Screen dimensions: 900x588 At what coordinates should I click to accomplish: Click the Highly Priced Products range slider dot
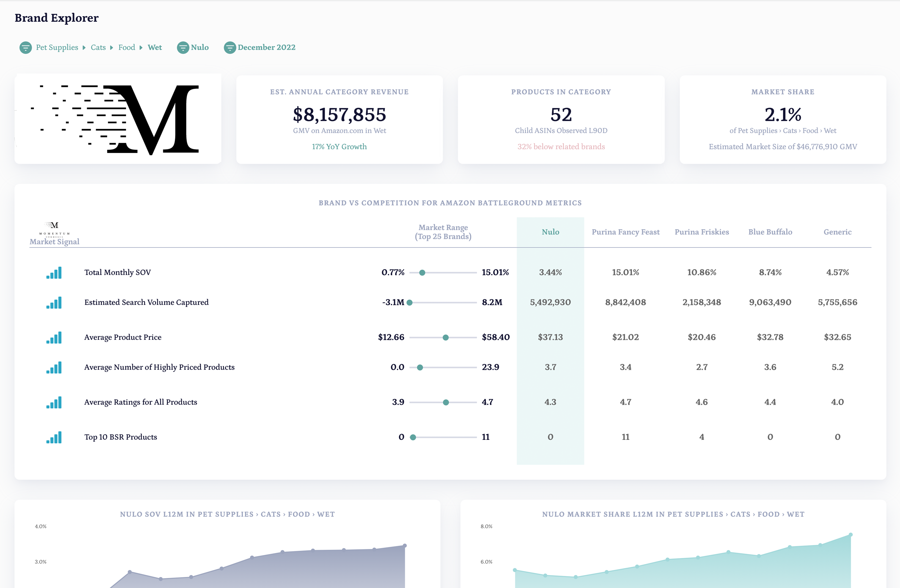[x=420, y=368]
